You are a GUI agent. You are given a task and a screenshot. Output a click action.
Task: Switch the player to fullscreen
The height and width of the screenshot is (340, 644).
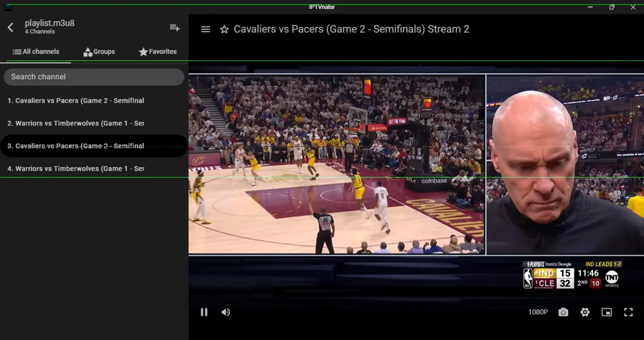[x=628, y=312]
